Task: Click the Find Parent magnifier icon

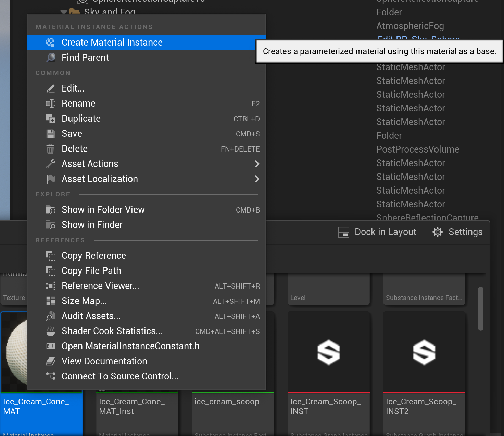Action: [x=51, y=58]
